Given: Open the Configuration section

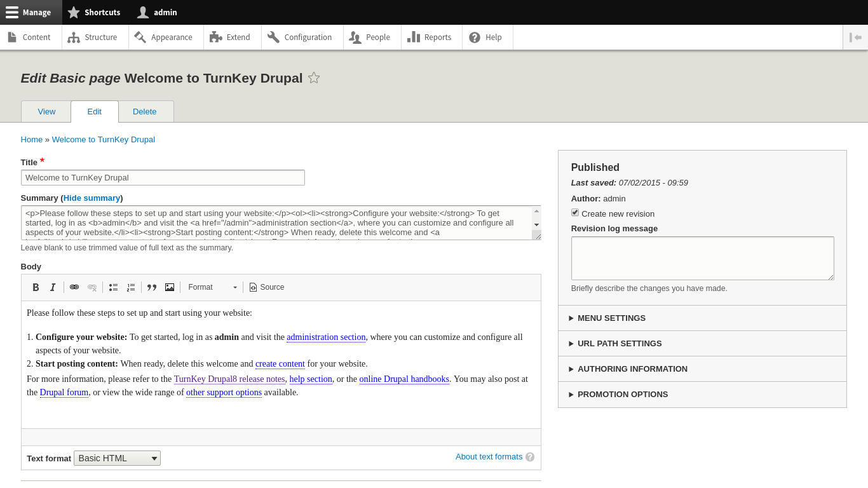Looking at the screenshot, I should pos(302,37).
